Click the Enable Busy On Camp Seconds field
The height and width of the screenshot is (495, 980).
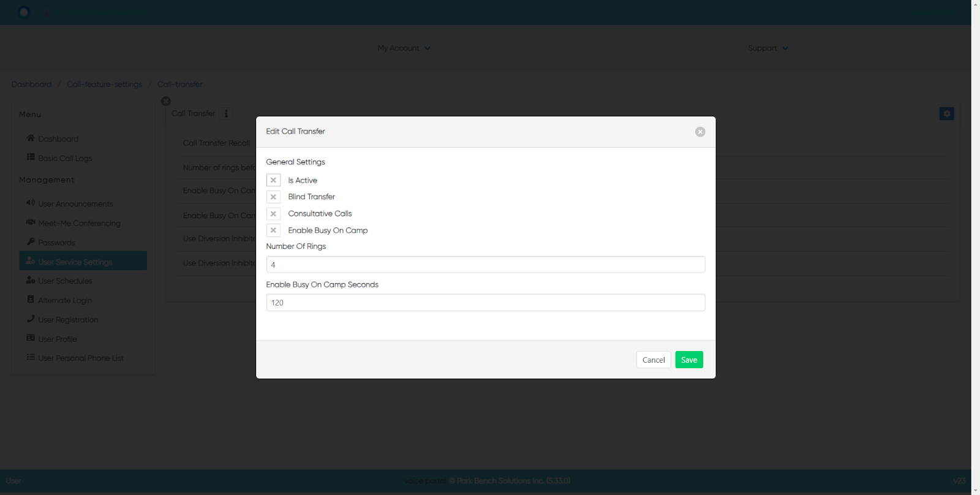pos(486,303)
